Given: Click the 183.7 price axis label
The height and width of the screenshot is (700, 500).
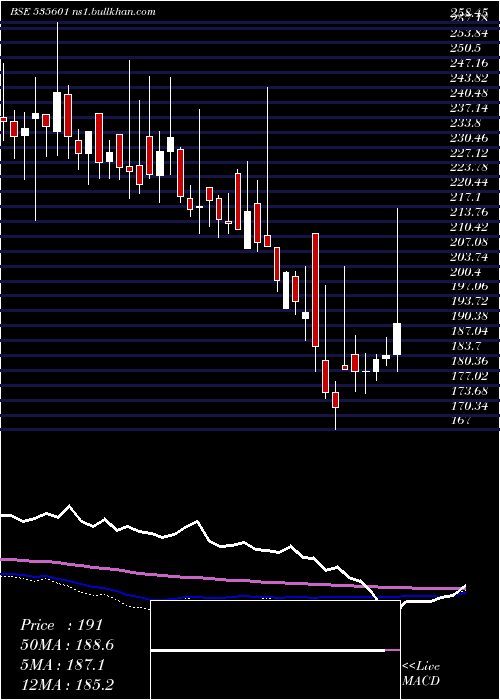Looking at the screenshot, I should click(x=465, y=345).
